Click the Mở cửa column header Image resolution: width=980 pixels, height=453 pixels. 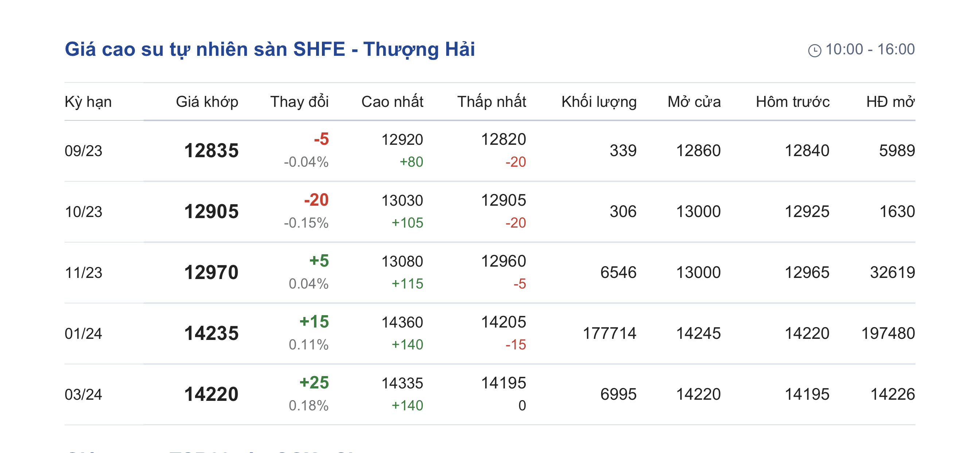click(x=694, y=102)
